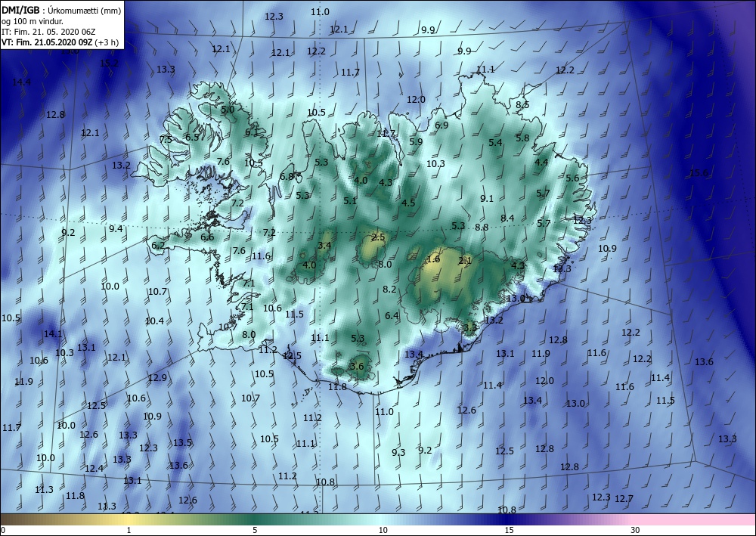Click the map value "3.6"
The image size is (756, 536).
point(357,367)
